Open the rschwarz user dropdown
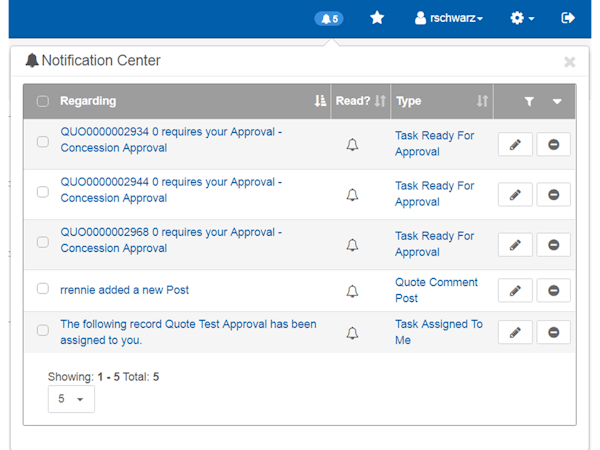The height and width of the screenshot is (450, 600). click(x=449, y=18)
